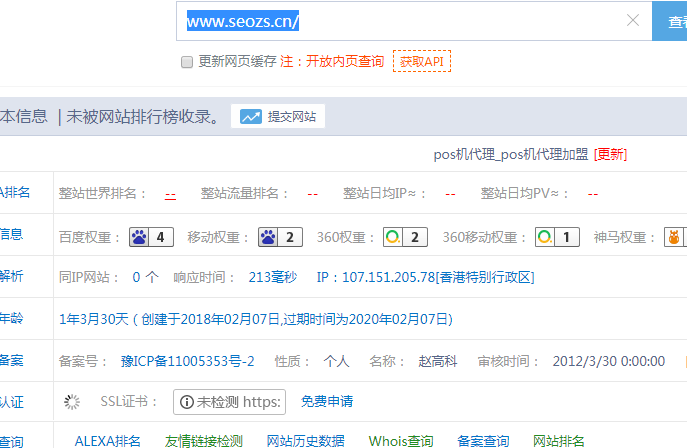Viewport: 687px width, 448px height.
Task: Click the info icon in 未检测 https button
Action: click(x=187, y=402)
